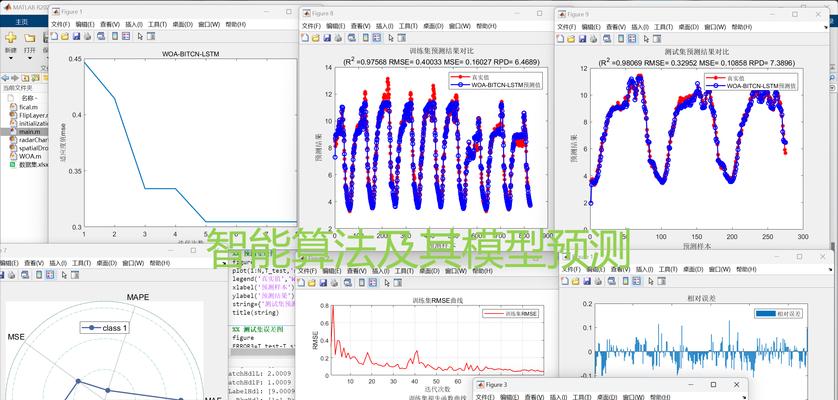Click 名称 column header in folder panel
Screen dimensions: 838x400
29,98
